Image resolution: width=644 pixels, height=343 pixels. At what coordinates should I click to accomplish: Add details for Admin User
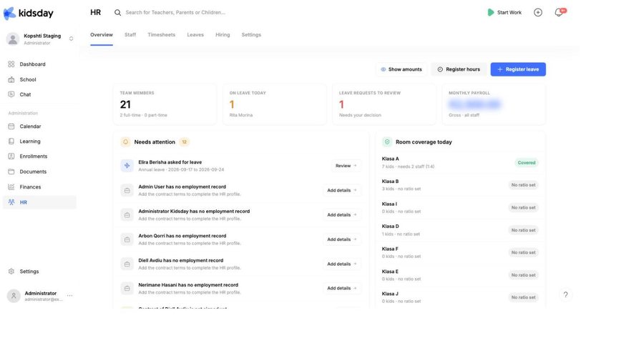pyautogui.click(x=342, y=190)
